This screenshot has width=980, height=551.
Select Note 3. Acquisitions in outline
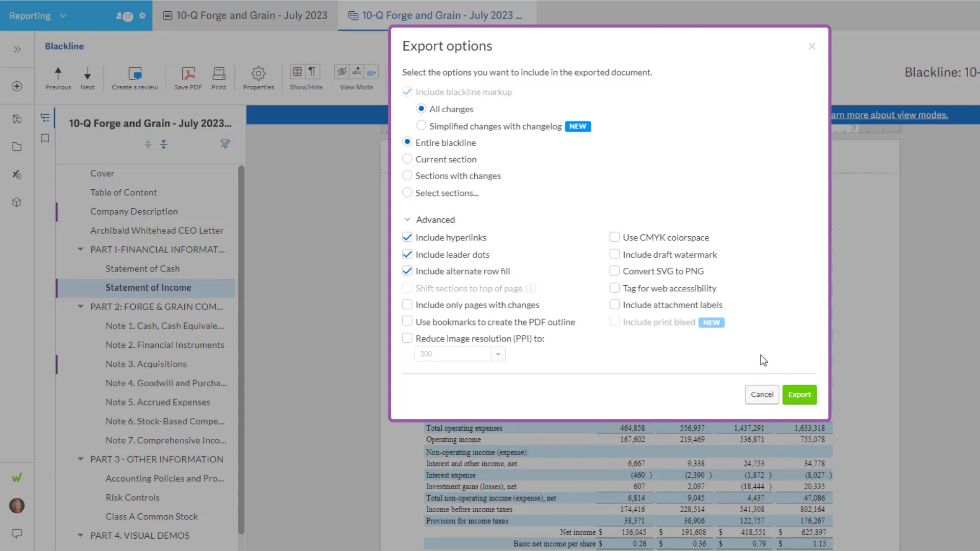[x=146, y=364]
